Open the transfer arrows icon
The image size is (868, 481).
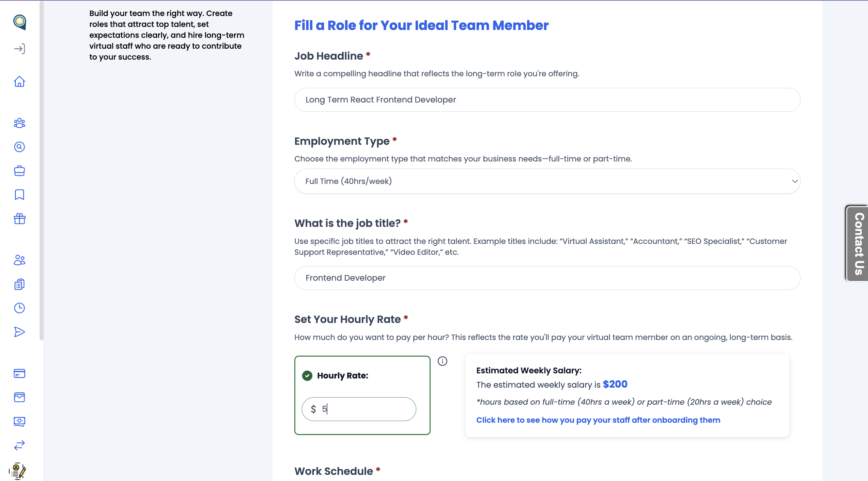pos(19,445)
